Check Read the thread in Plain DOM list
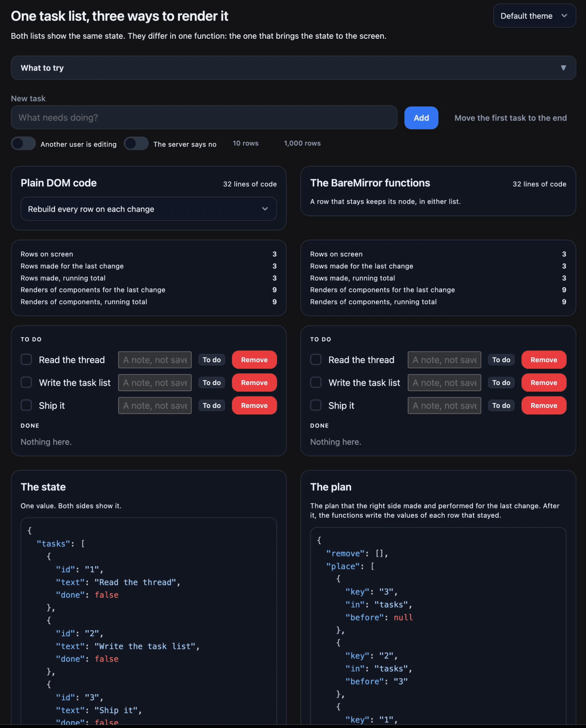The height and width of the screenshot is (728, 586). tap(26, 360)
